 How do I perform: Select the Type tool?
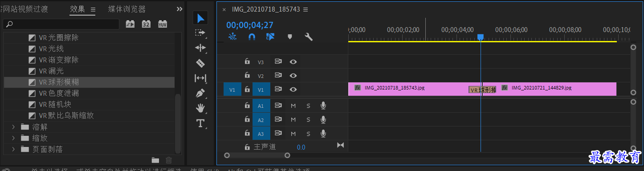[x=200, y=123]
